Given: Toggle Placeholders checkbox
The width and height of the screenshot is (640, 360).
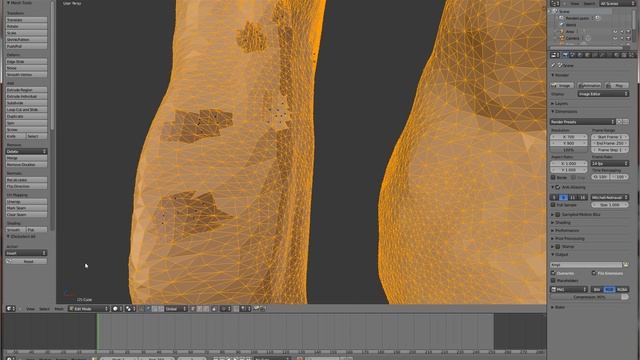Looking at the screenshot, I should (553, 280).
